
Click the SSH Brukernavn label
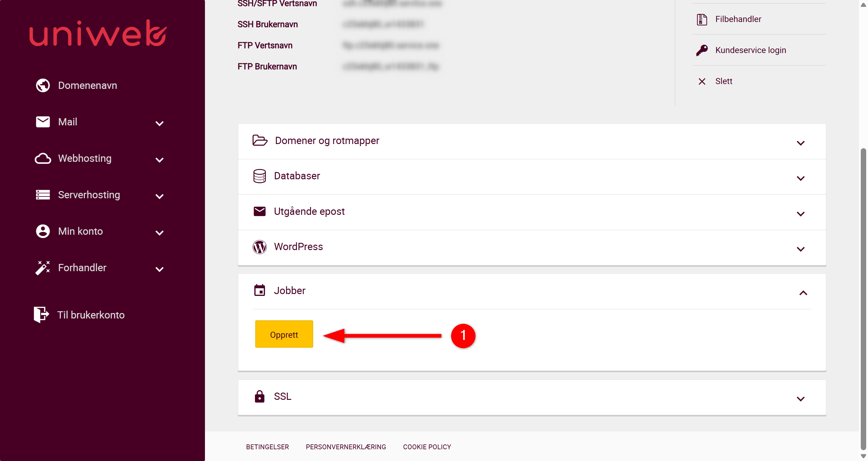click(268, 24)
